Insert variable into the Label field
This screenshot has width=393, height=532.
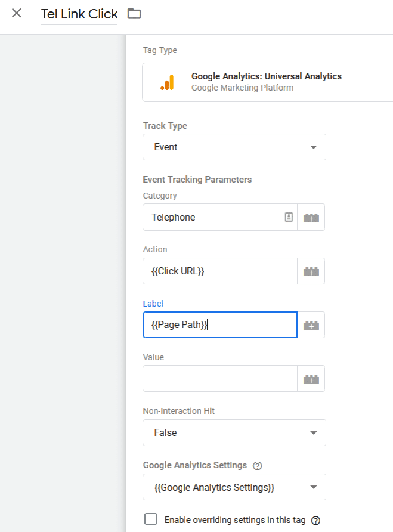(x=311, y=325)
